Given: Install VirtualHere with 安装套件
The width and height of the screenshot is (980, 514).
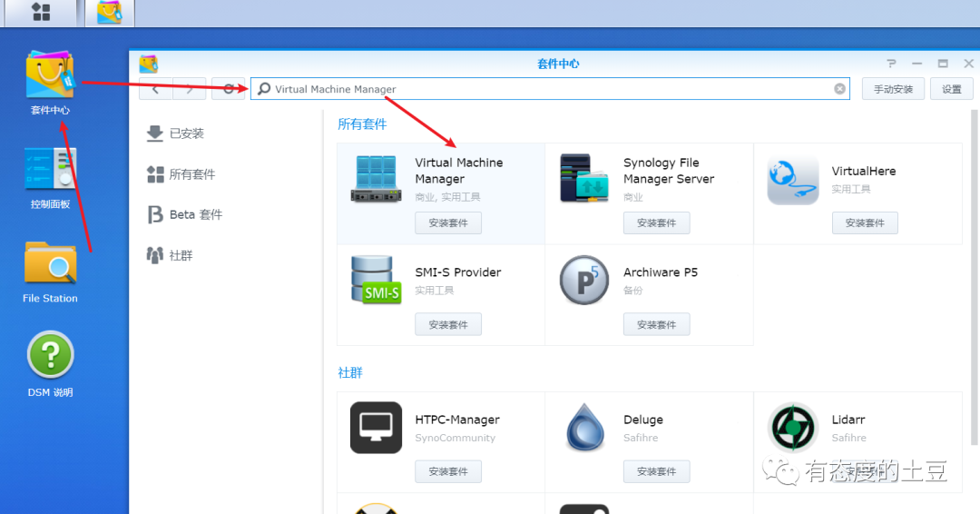Looking at the screenshot, I should [865, 223].
